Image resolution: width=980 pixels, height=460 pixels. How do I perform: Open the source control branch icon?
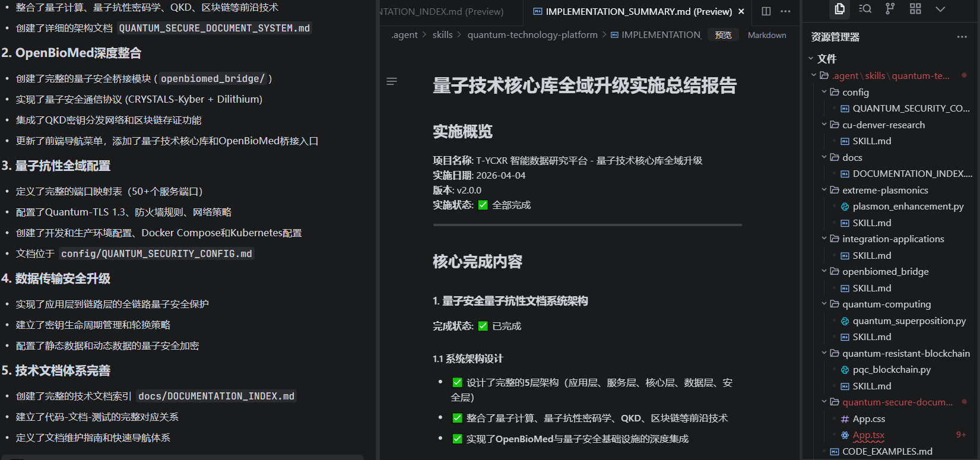point(890,9)
